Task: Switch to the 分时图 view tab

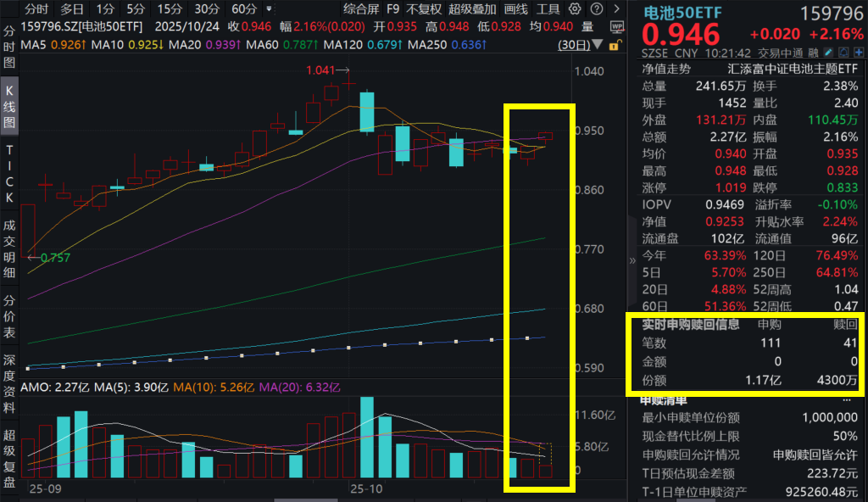Action: click(x=8, y=42)
